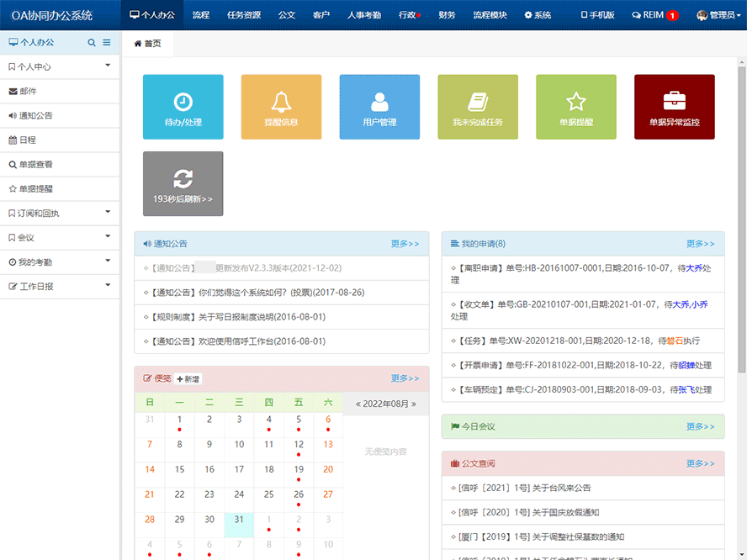Expand 个人中心 in the sidebar
This screenshot has height=560, width=747.
[59, 66]
